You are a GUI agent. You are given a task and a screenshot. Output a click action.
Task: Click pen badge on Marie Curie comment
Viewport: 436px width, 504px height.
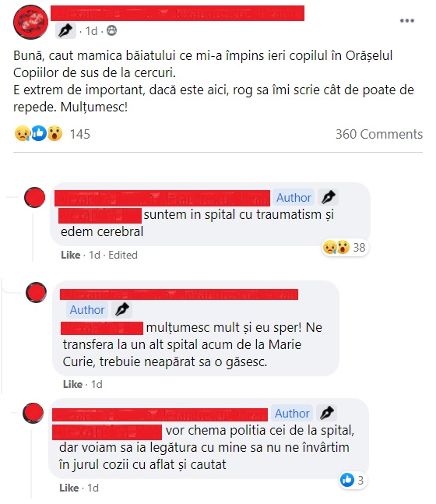(x=121, y=310)
